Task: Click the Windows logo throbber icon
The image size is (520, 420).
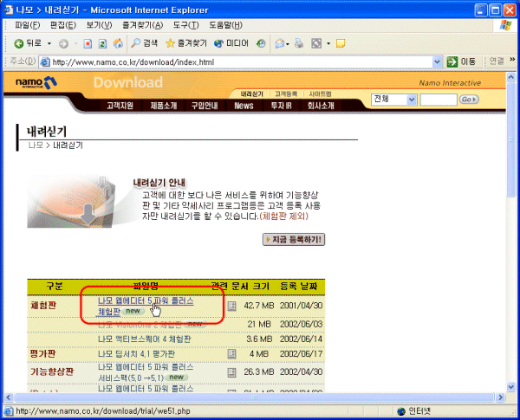Action: 506,25
